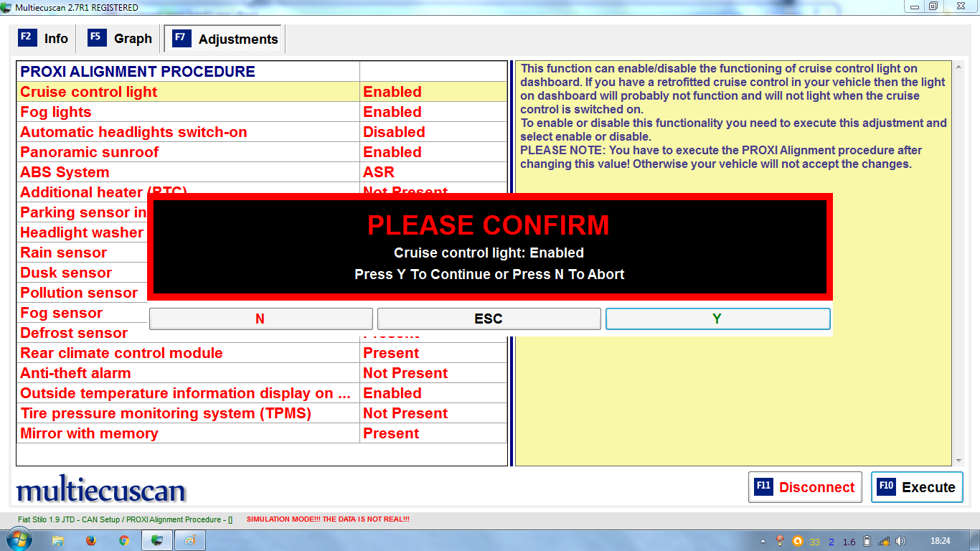The height and width of the screenshot is (551, 980).
Task: Click the ESC button in dialog
Action: (489, 319)
